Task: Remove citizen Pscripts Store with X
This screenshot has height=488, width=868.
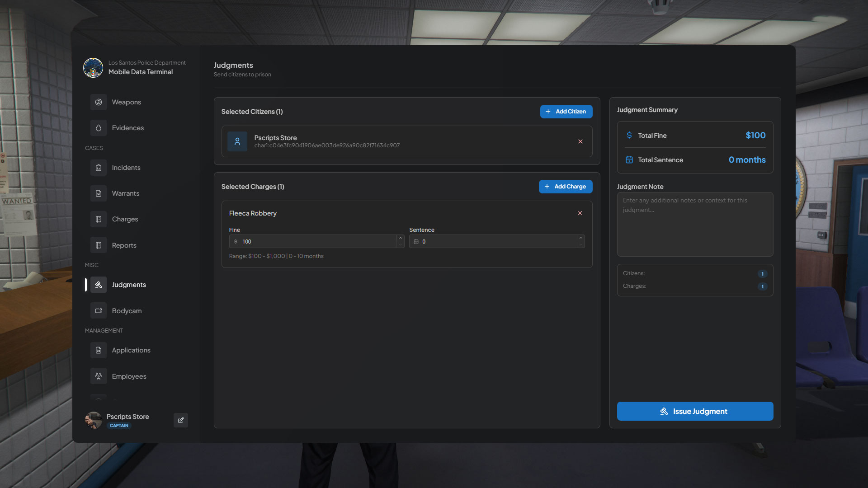Action: (580, 141)
